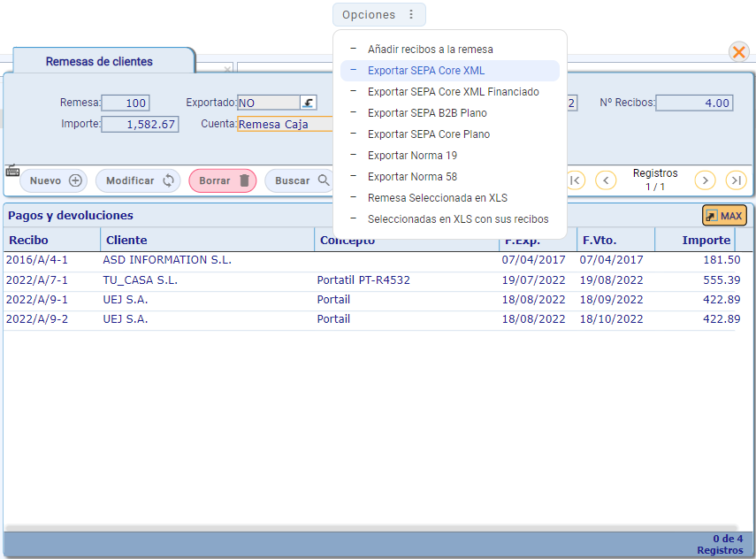The image size is (756, 559).
Task: Jump to the last record
Action: coord(736,180)
